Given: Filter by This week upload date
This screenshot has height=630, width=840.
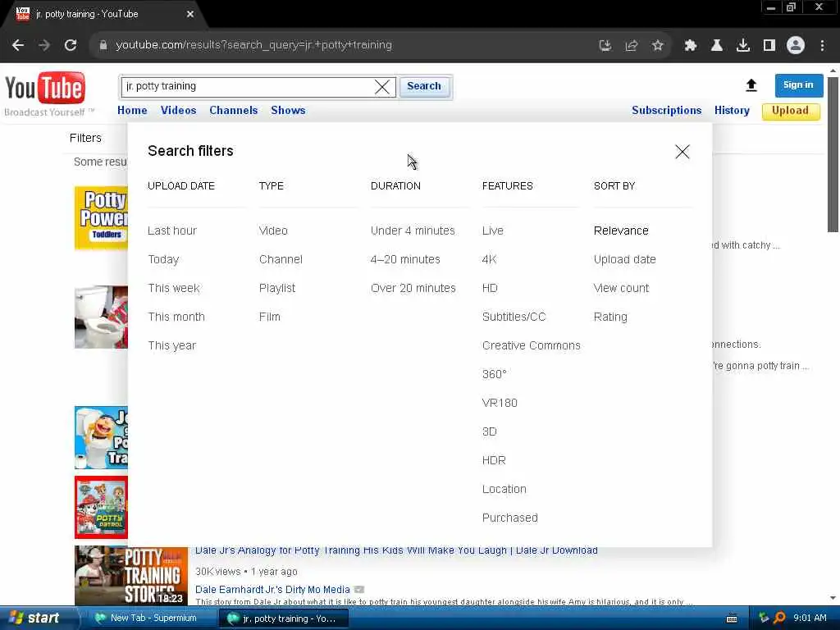Looking at the screenshot, I should pos(174,288).
